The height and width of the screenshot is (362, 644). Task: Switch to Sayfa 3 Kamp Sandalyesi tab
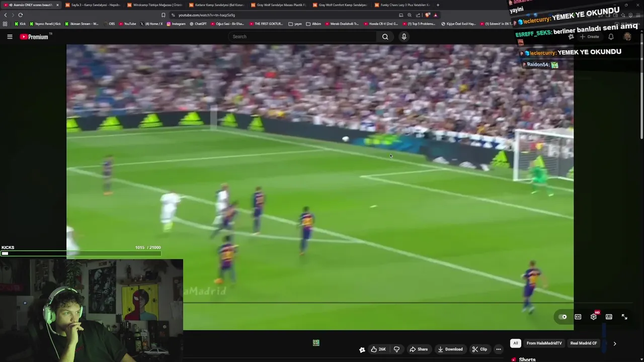93,5
